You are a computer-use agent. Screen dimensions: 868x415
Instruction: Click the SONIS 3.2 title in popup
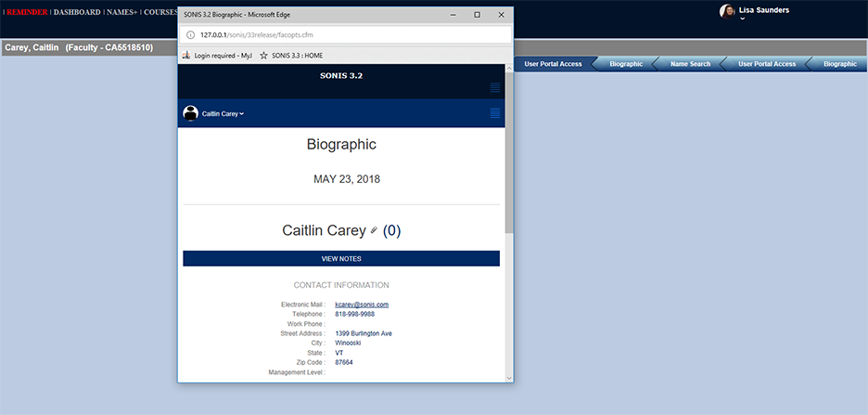[x=341, y=76]
